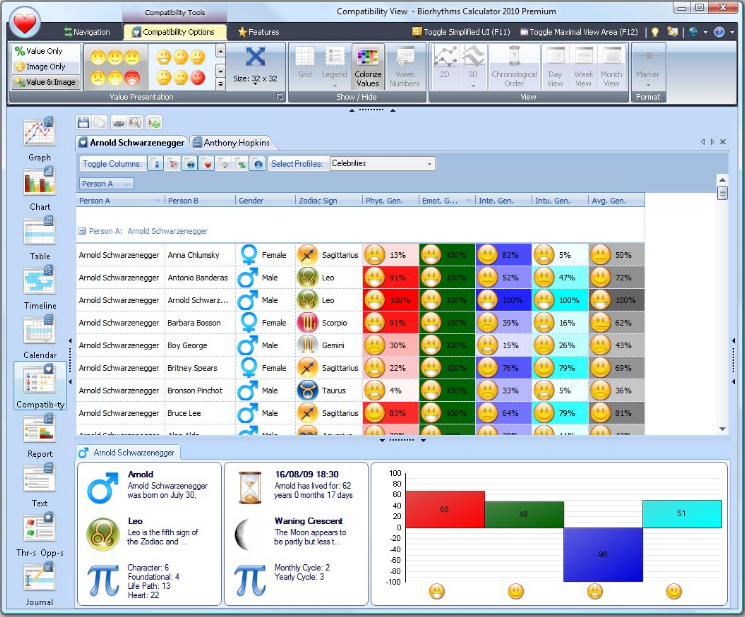
Task: Click the Bruce Lee row name cell
Action: point(200,413)
